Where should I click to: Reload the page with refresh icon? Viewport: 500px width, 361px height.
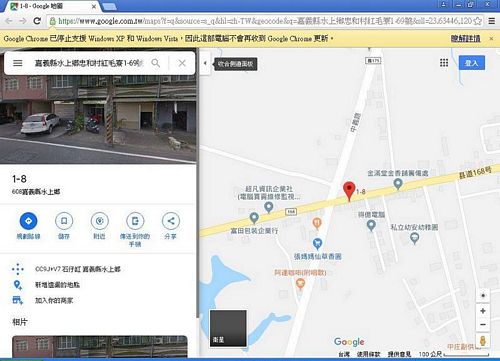pyautogui.click(x=37, y=21)
